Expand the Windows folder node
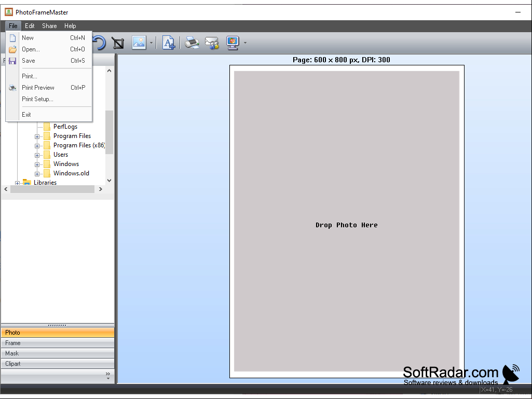The width and height of the screenshot is (532, 399). click(37, 164)
